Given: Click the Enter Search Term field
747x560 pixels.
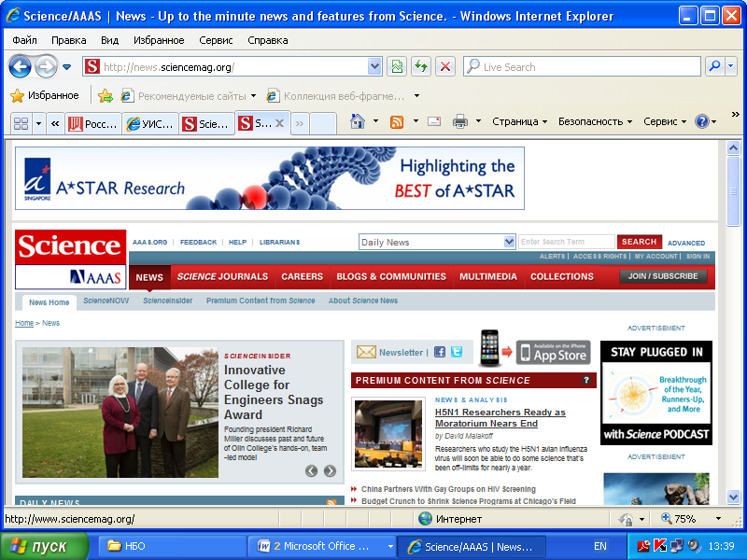Looking at the screenshot, I should click(x=567, y=242).
